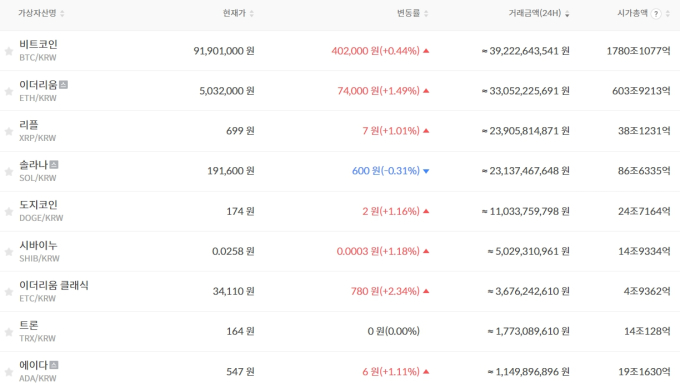Click the blue down arrow for 솔라나 change
The image size is (680, 383).
coord(426,171)
